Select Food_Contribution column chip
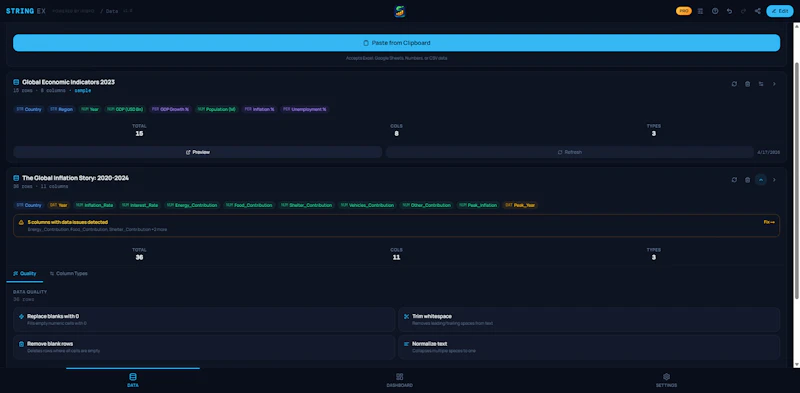Viewport: 800px width, 393px height. [x=249, y=205]
